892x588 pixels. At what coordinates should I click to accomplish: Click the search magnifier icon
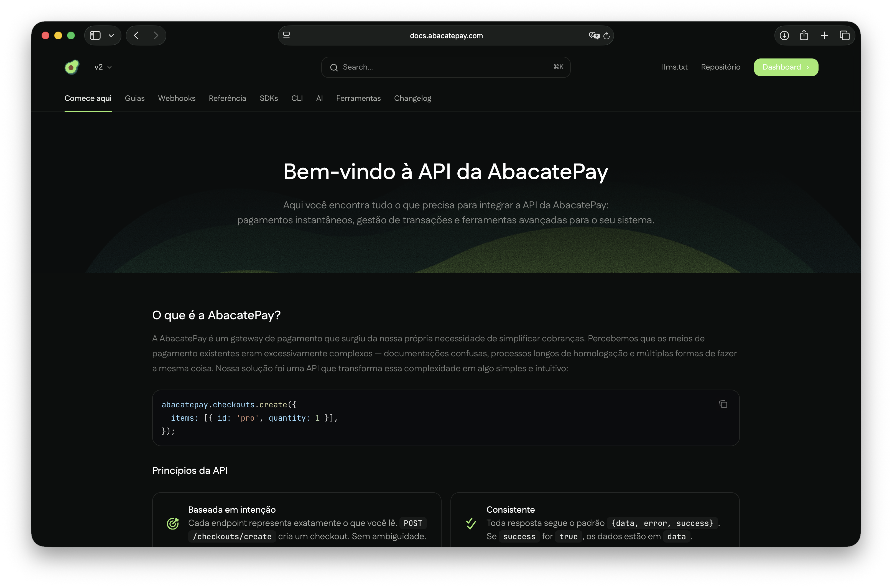[x=333, y=68]
